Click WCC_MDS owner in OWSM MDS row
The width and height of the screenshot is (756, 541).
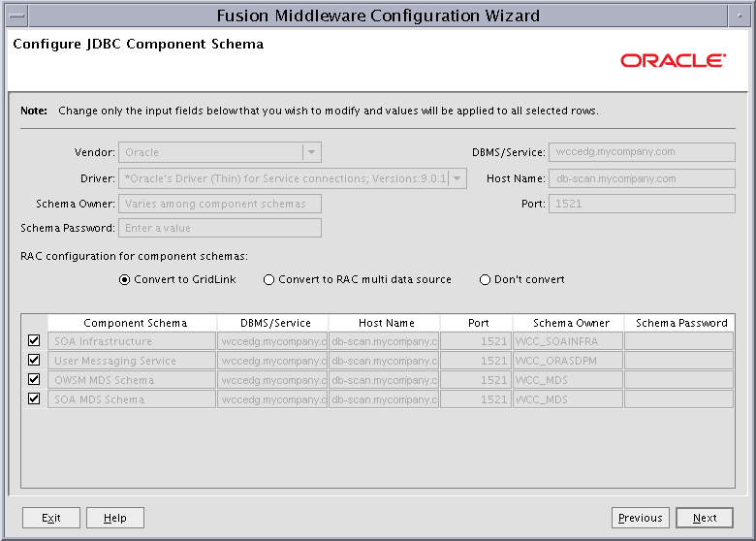[568, 379]
